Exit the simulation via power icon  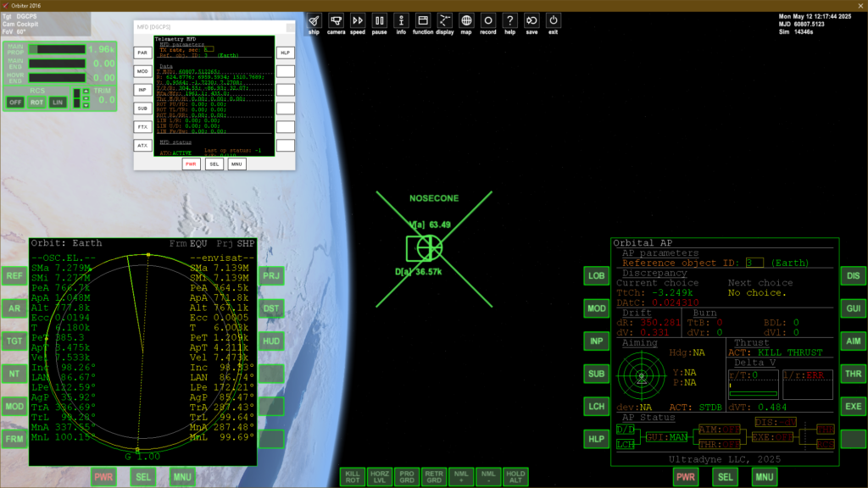[553, 25]
